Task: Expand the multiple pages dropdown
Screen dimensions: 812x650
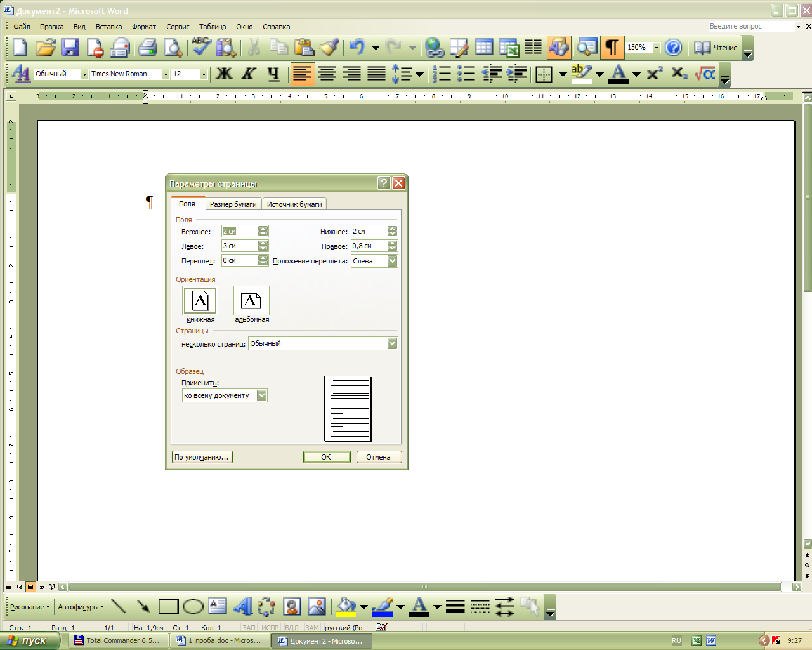Action: tap(392, 343)
